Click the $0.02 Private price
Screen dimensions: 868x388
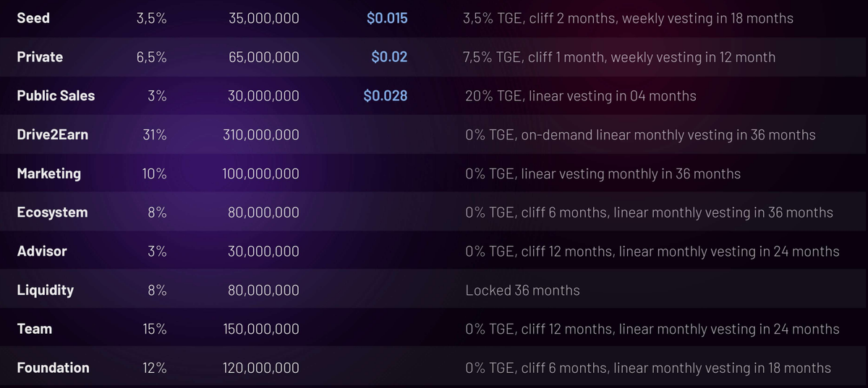pyautogui.click(x=389, y=57)
